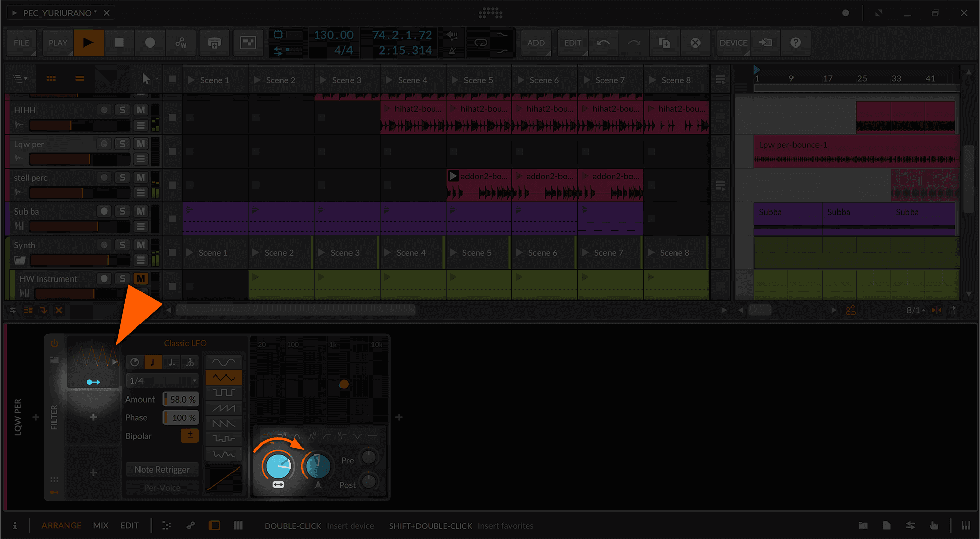Image resolution: width=980 pixels, height=539 pixels.
Task: Click the undo arrow in the top toolbar
Action: point(603,43)
